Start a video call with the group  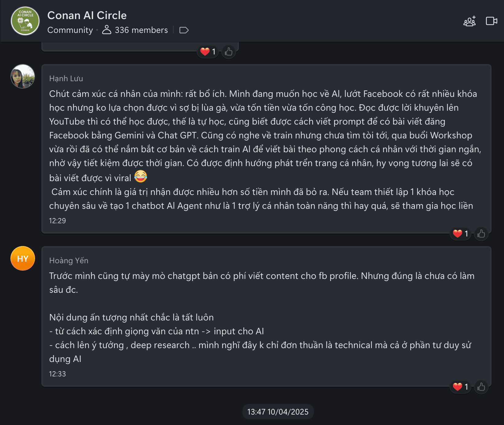coord(491,21)
